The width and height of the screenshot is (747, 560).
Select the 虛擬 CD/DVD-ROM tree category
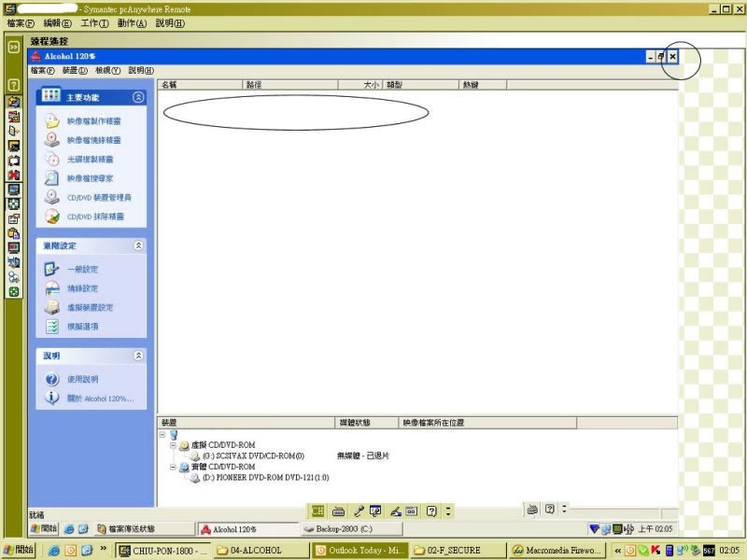point(223,445)
